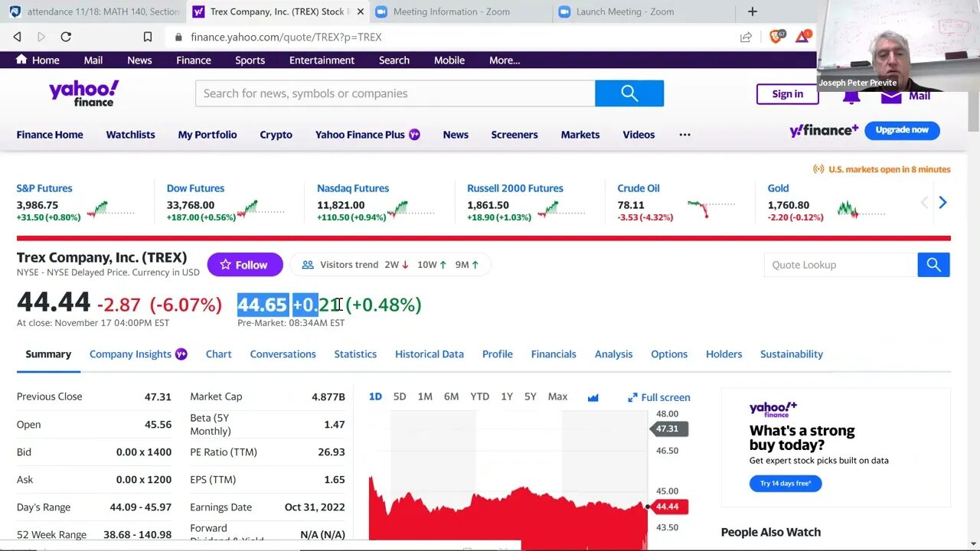
Task: Open Crypto in the finance navigation
Action: pyautogui.click(x=276, y=135)
